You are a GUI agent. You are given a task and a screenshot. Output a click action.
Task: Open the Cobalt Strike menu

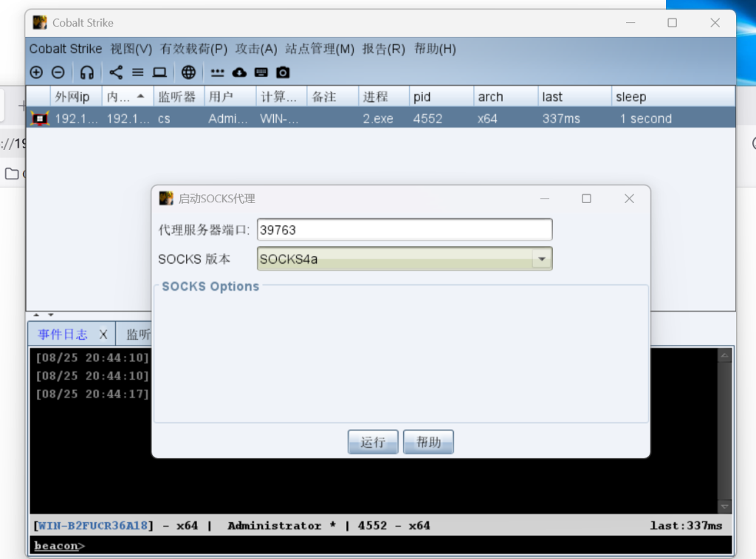pos(66,49)
